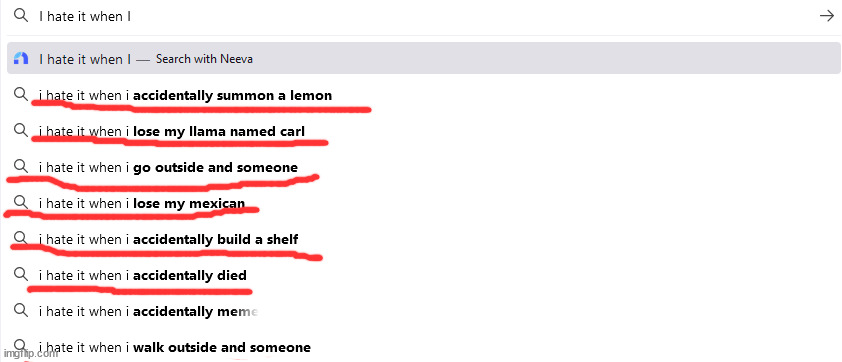Click magnifier icon beside 'accidentally build a shelf'
Image resolution: width=842 pixels, height=362 pixels.
tap(21, 238)
